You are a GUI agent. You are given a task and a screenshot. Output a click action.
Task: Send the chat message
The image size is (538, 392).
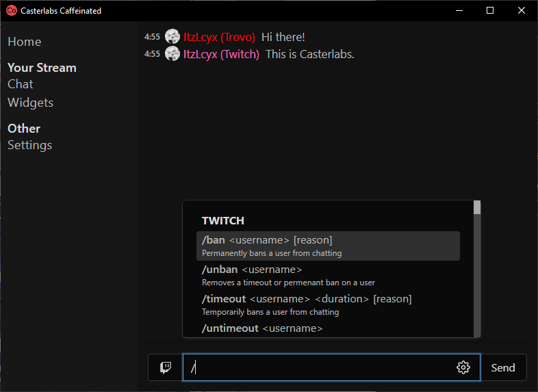coord(503,367)
